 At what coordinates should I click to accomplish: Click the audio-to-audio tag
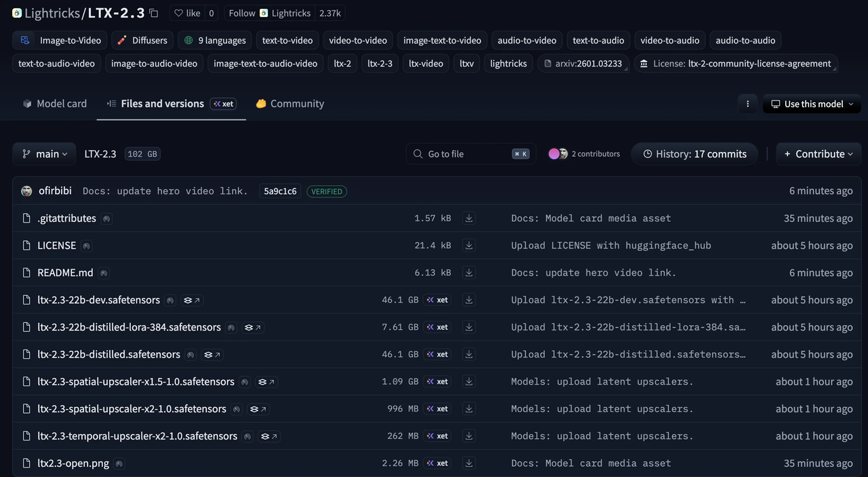point(745,40)
